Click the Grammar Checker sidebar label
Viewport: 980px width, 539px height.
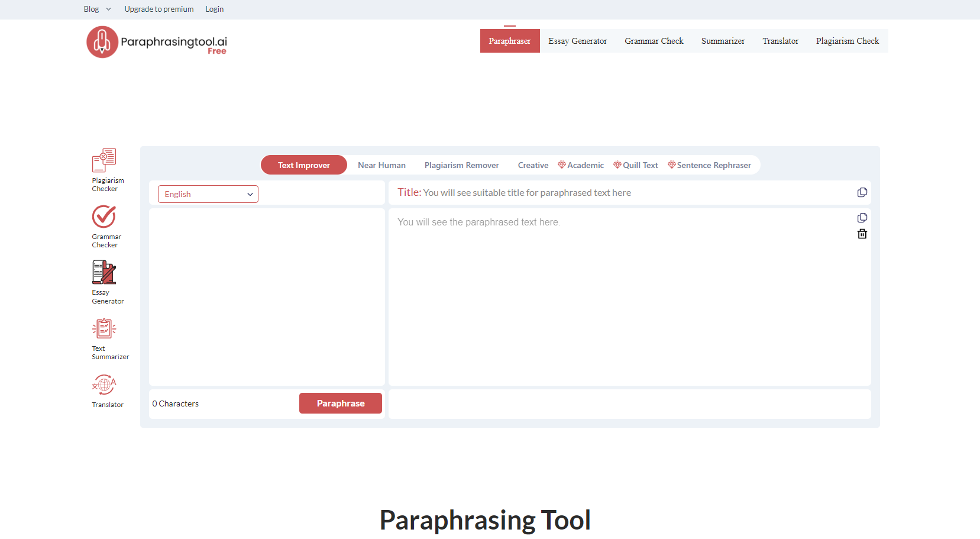tap(106, 241)
